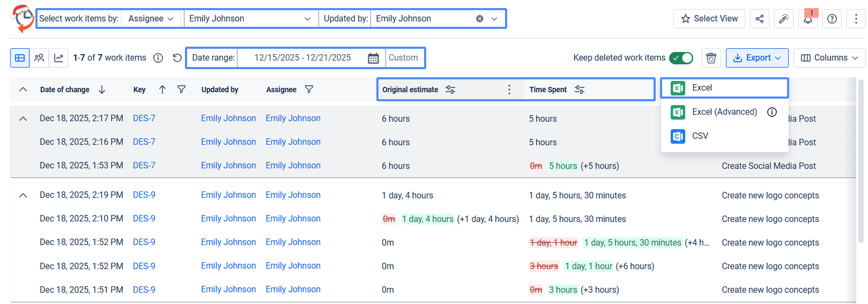Click the deleted items trash icon
The height and width of the screenshot is (304, 868).
(711, 58)
